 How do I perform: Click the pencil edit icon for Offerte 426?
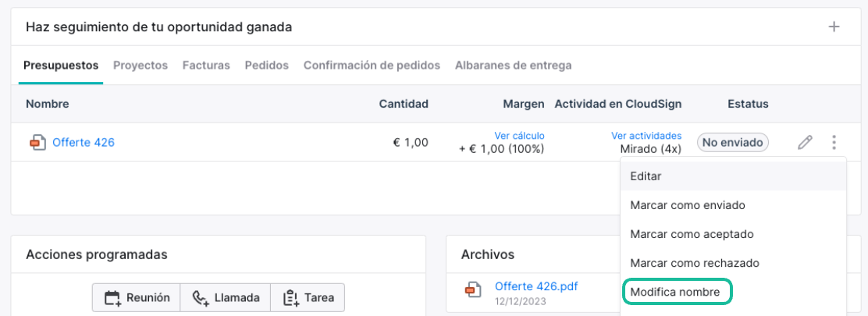805,143
